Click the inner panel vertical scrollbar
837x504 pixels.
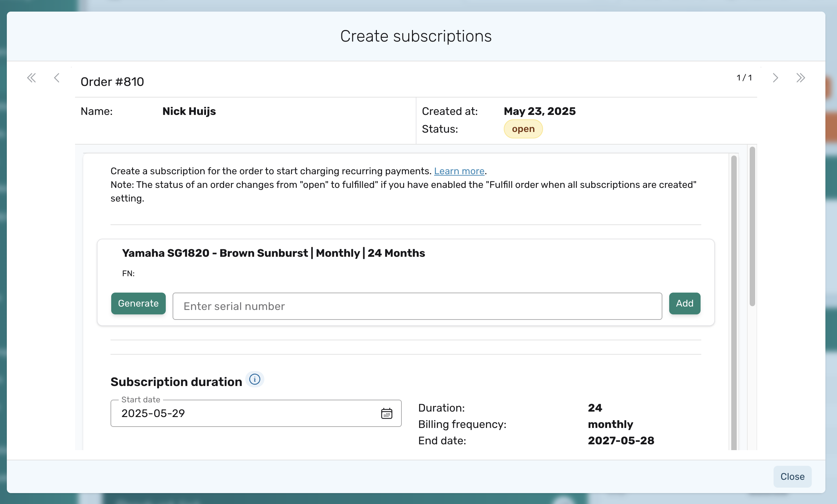tap(734, 302)
